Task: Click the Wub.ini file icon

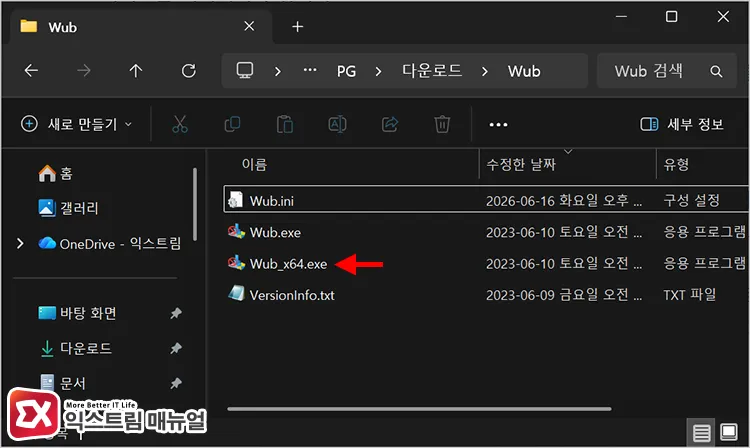Action: tap(235, 200)
